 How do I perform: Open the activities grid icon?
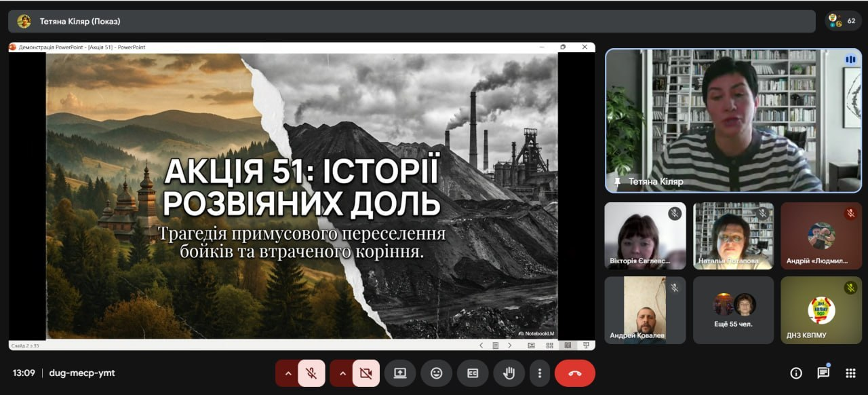tap(850, 373)
